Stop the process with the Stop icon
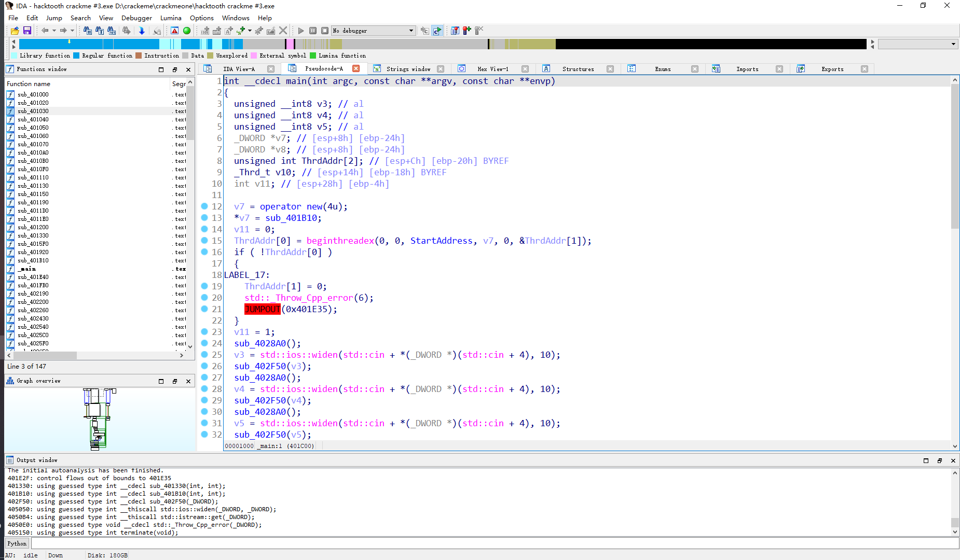 (325, 30)
